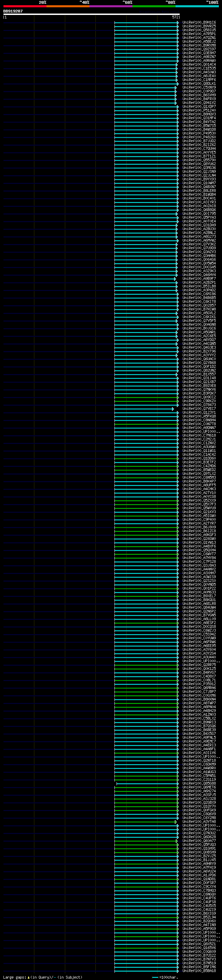The image size is (222, 980).
Task: Select the UniRef100_Q9TLX2 label
Action: tap(199, 473)
